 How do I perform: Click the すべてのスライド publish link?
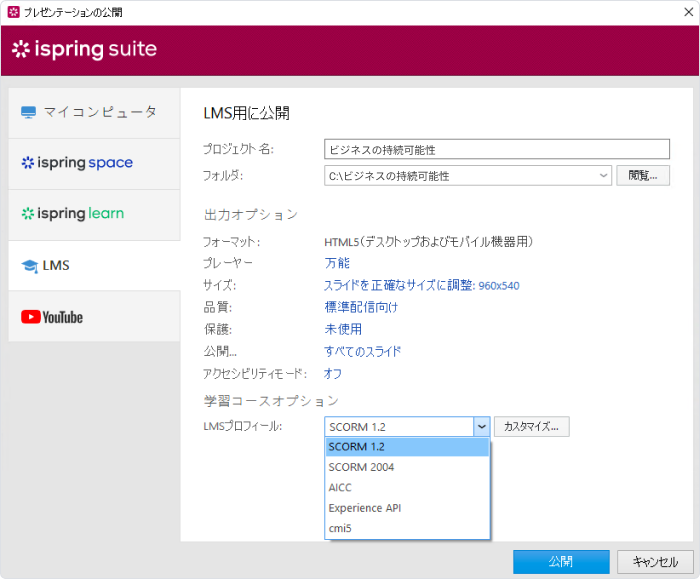[362, 351]
